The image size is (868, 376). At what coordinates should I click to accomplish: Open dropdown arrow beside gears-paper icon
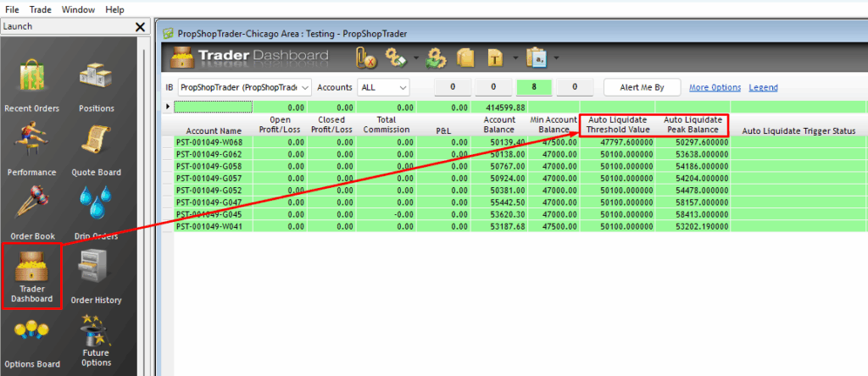point(415,58)
